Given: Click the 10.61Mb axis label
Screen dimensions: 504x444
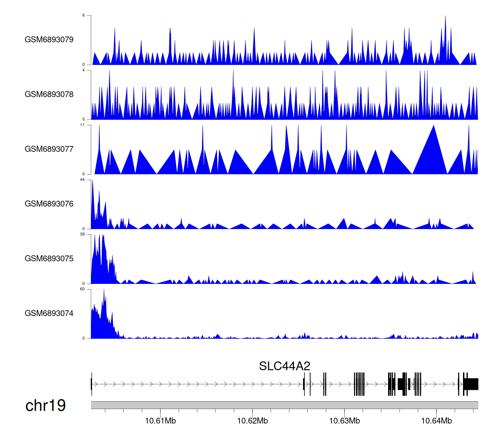Looking at the screenshot, I should pos(160,421).
